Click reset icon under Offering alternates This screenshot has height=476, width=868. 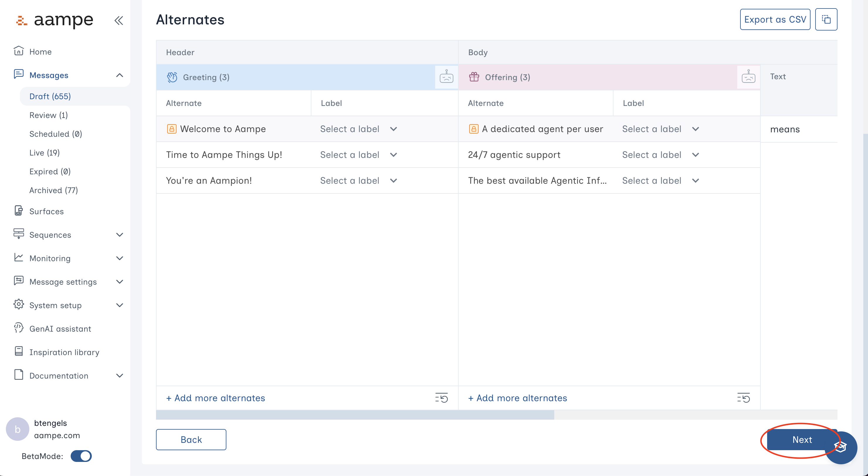[x=743, y=398]
